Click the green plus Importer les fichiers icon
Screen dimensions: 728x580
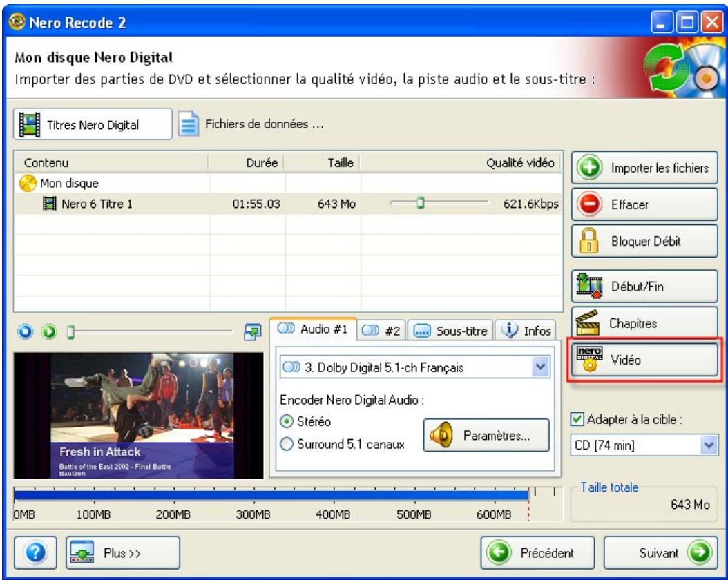[590, 167]
